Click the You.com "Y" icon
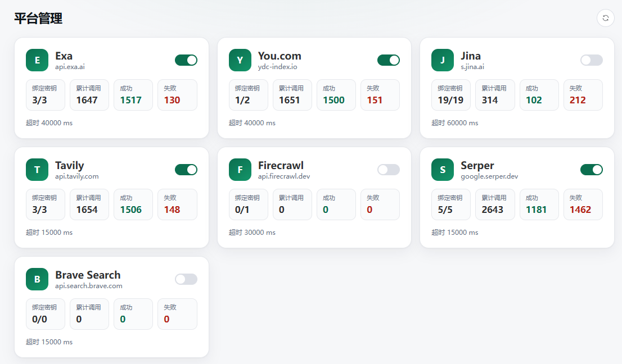 [x=240, y=60]
